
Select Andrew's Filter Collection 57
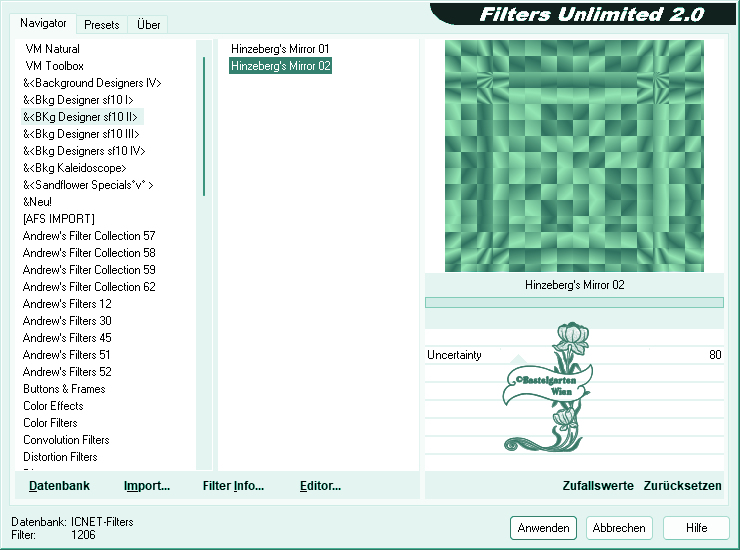(89, 236)
